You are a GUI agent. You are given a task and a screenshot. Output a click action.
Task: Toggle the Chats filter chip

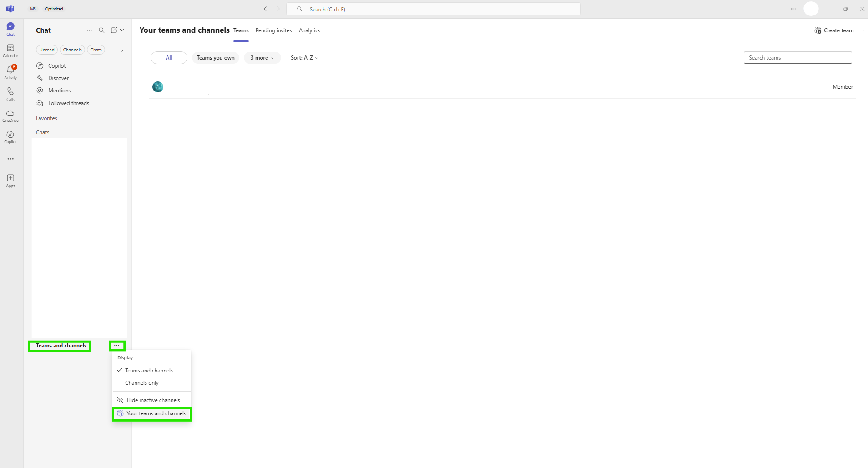coord(96,50)
